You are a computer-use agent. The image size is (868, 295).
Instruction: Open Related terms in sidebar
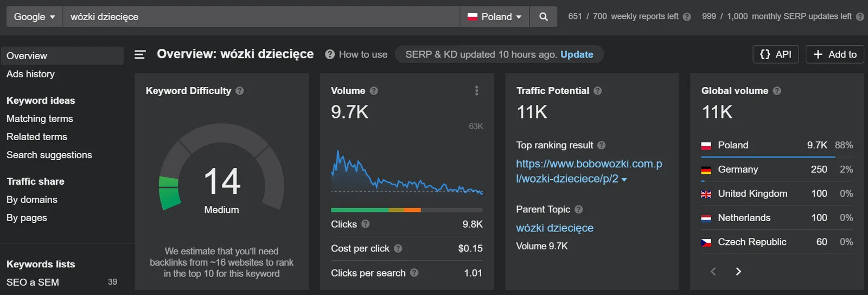(x=37, y=137)
